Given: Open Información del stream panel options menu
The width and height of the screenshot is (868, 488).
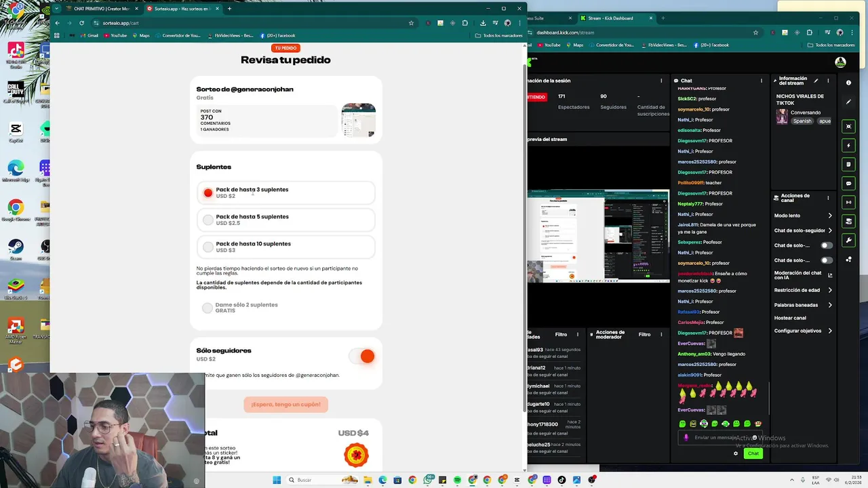Looking at the screenshot, I should (x=829, y=81).
